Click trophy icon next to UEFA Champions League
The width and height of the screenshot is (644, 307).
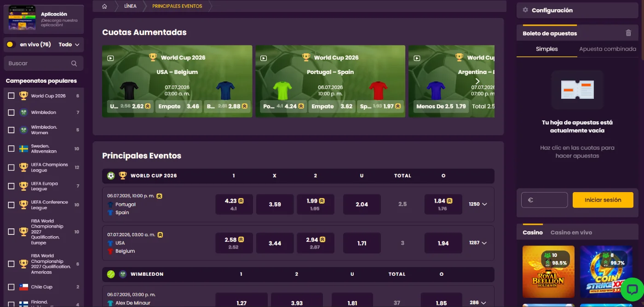pos(24,167)
